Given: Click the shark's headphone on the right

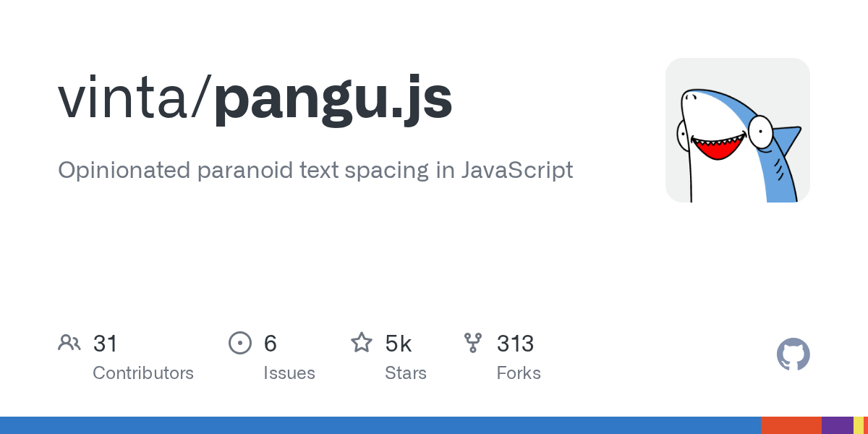Looking at the screenshot, I should (x=761, y=131).
